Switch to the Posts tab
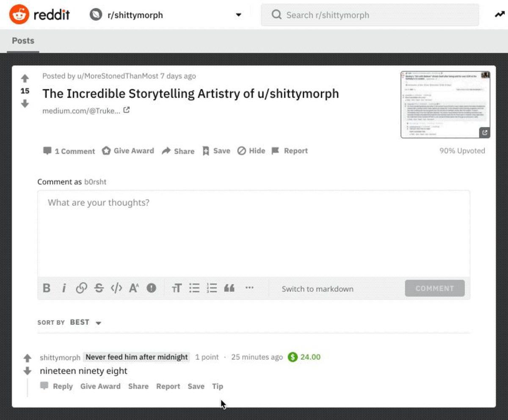The width and height of the screenshot is (508, 420). 23,41
